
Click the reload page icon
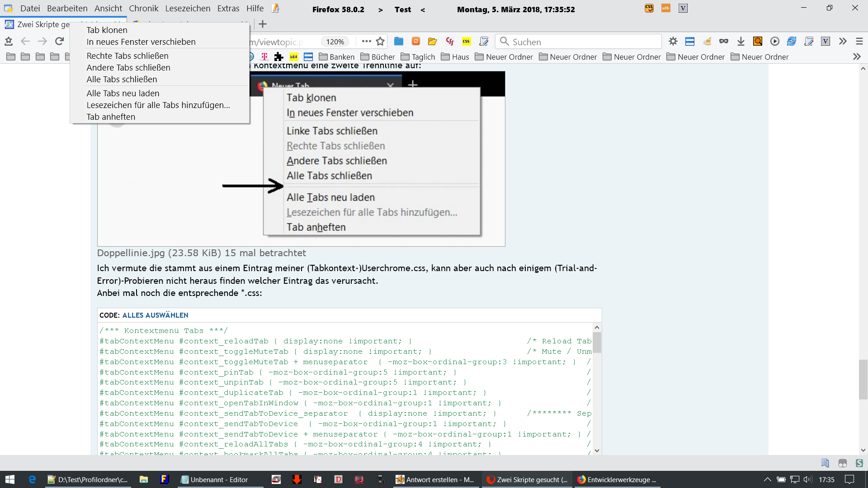[59, 42]
